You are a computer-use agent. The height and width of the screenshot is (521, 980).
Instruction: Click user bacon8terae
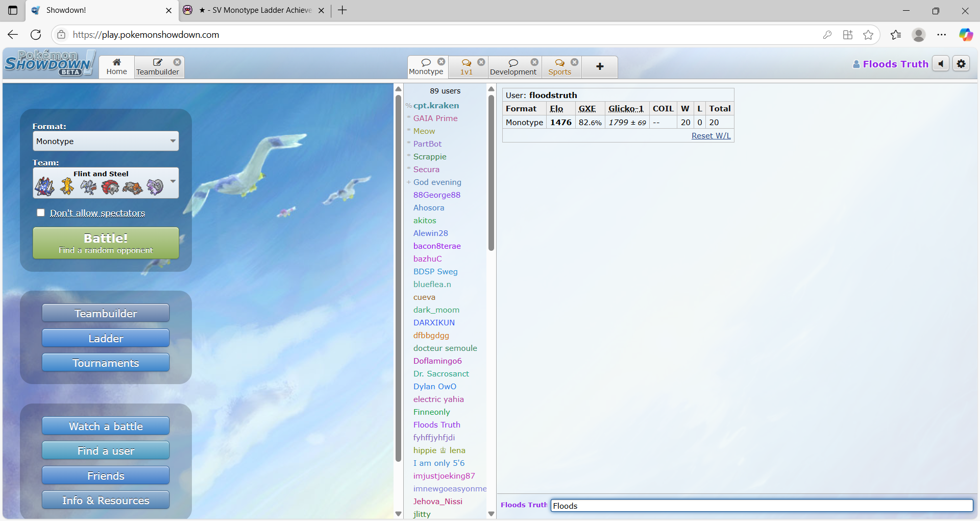point(437,246)
